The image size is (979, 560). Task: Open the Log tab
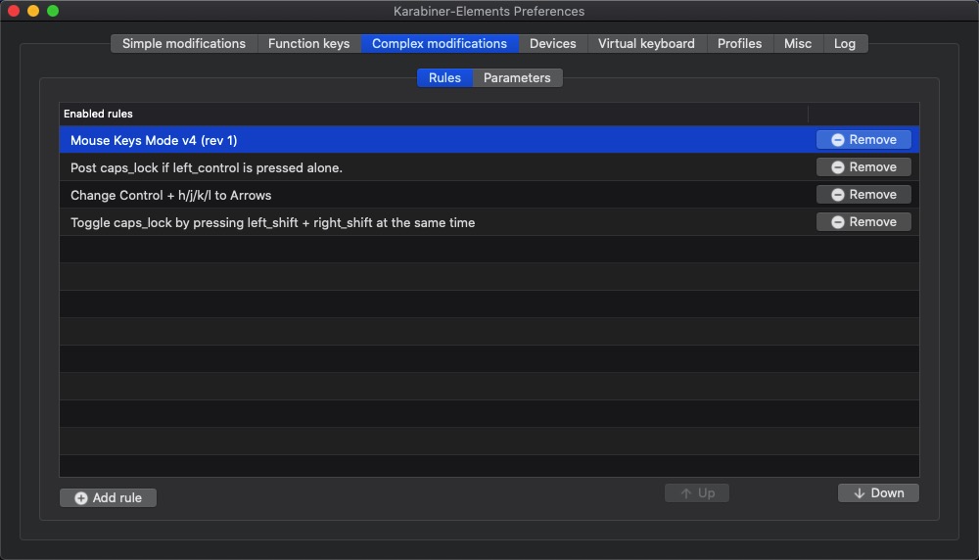tap(845, 44)
